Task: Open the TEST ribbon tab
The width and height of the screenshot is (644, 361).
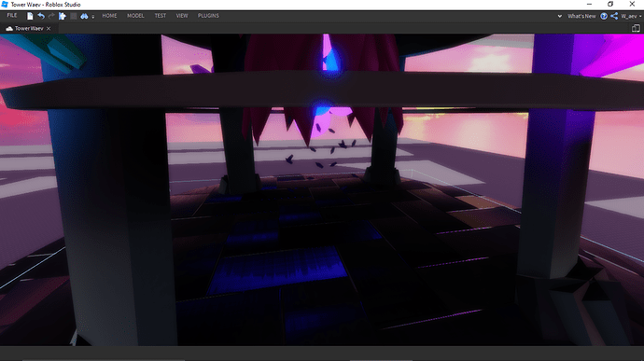Action: click(161, 16)
